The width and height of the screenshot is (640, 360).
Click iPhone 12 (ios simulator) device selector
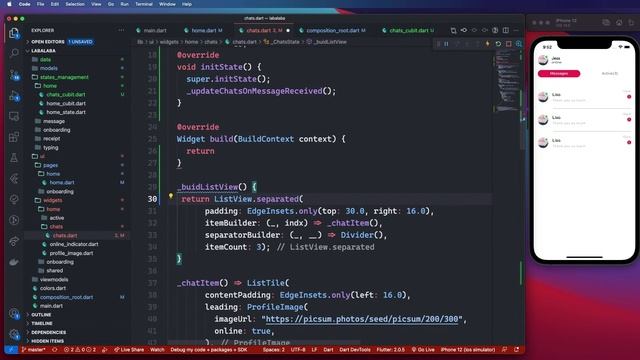coord(468,350)
